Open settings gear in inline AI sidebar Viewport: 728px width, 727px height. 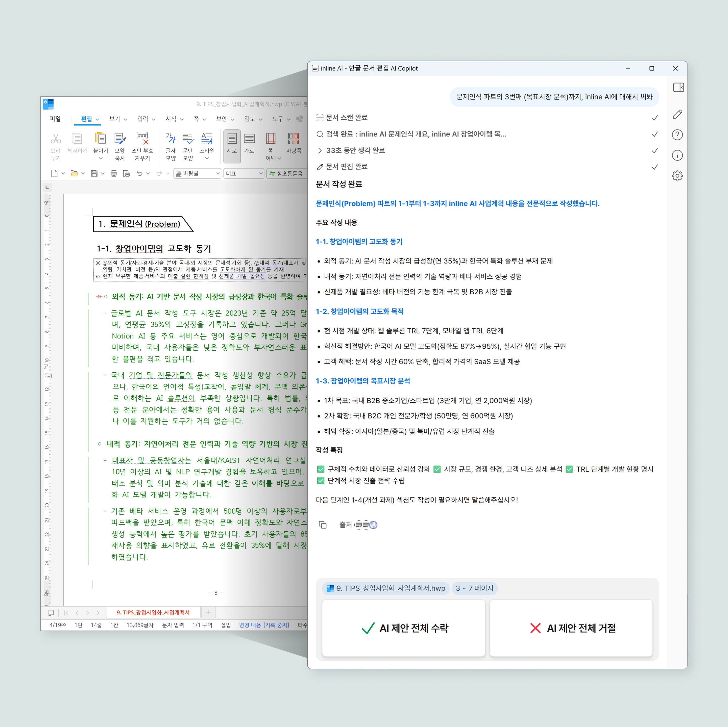click(677, 176)
